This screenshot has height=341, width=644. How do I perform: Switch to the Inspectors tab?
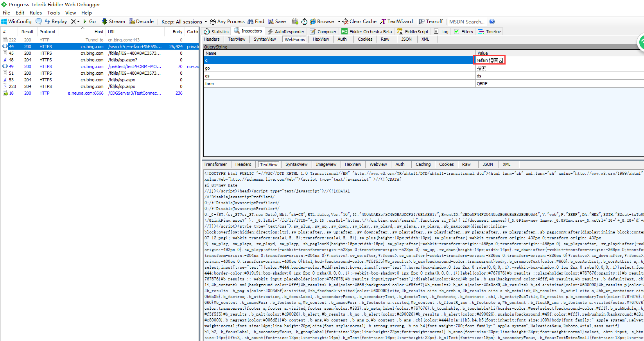[248, 31]
